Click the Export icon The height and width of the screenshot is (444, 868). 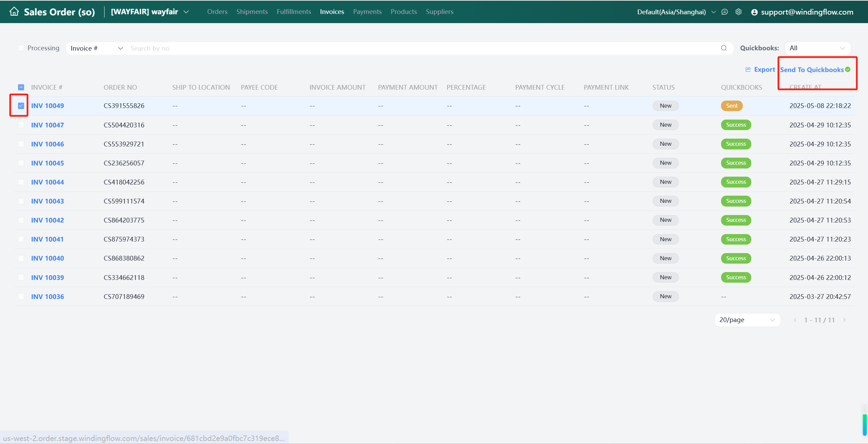pos(748,69)
